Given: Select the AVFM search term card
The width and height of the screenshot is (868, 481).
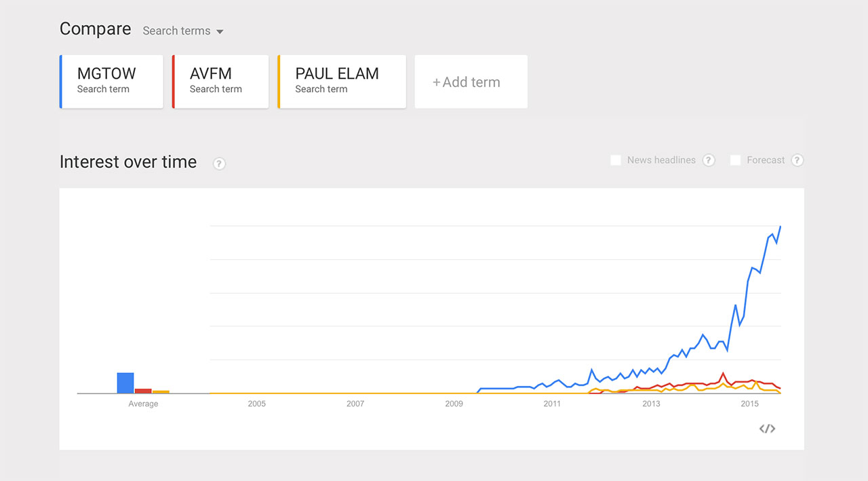Looking at the screenshot, I should click(220, 81).
